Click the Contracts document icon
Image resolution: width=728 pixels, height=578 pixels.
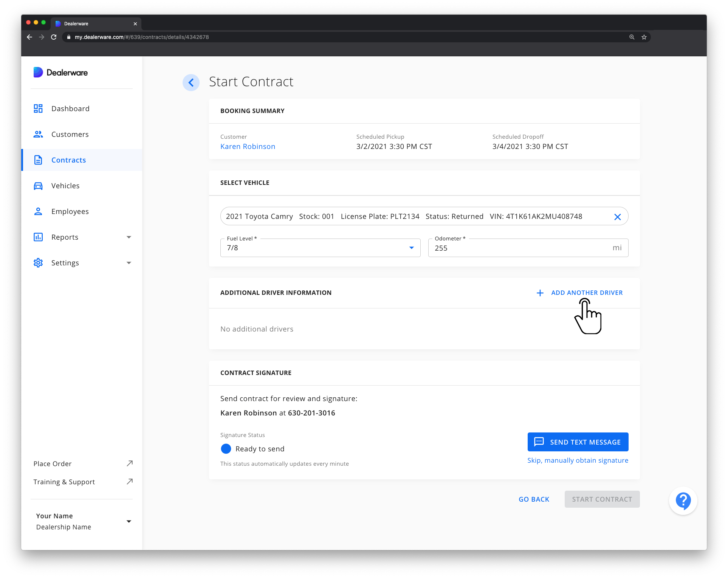tap(38, 160)
